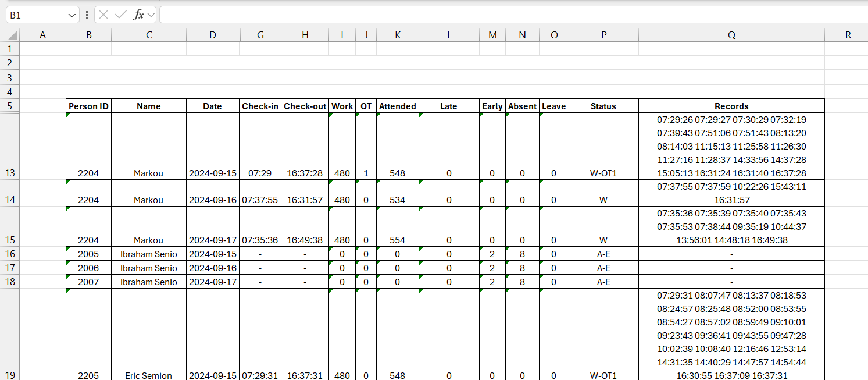Click inside the Name Box showing B1
Screen dimensions: 868x380
pos(35,15)
